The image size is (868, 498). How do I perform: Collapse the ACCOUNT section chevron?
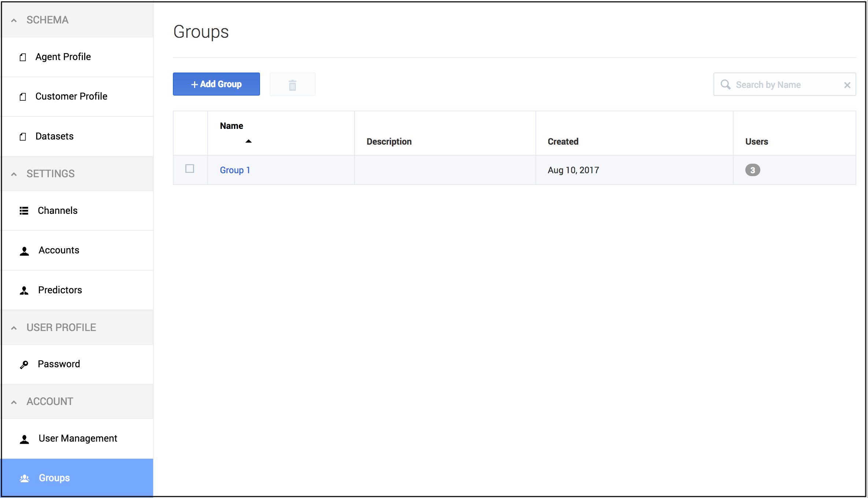[x=14, y=402]
